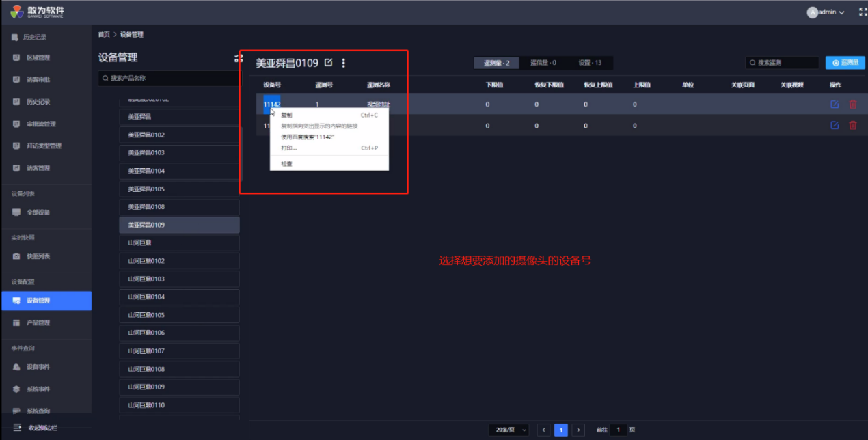
Task: Select device 美亚舜昌0105 in the list
Action: [x=180, y=189]
